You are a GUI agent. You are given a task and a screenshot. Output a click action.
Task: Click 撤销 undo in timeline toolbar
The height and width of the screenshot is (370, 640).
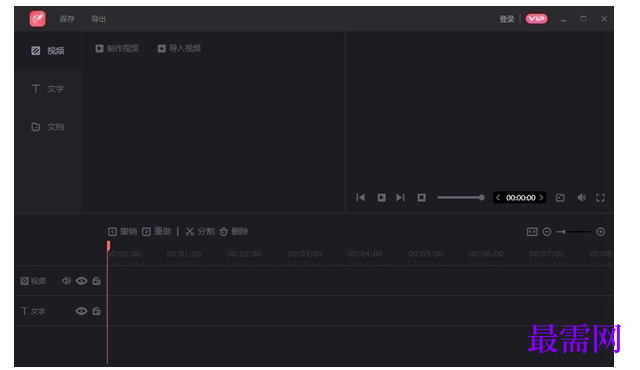(122, 232)
